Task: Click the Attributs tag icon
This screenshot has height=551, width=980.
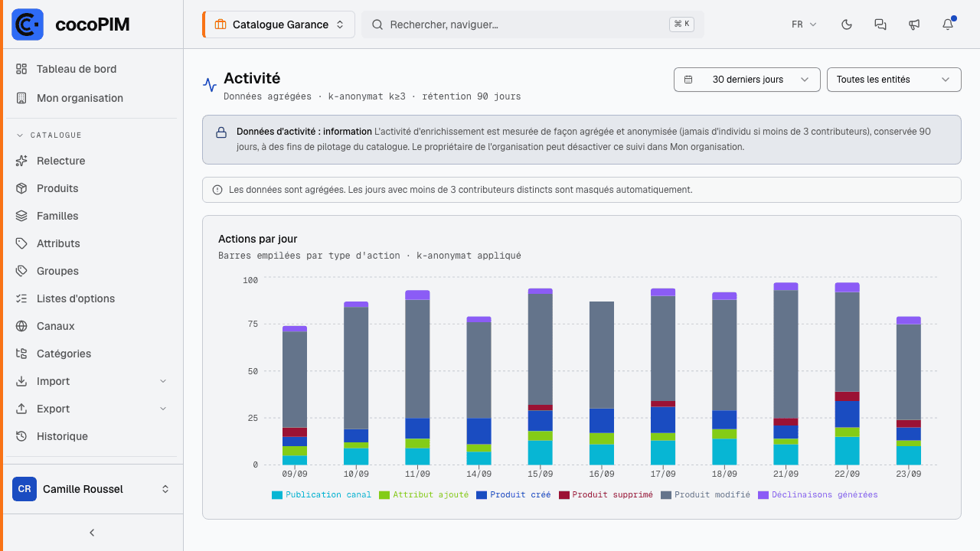Action: coord(21,243)
